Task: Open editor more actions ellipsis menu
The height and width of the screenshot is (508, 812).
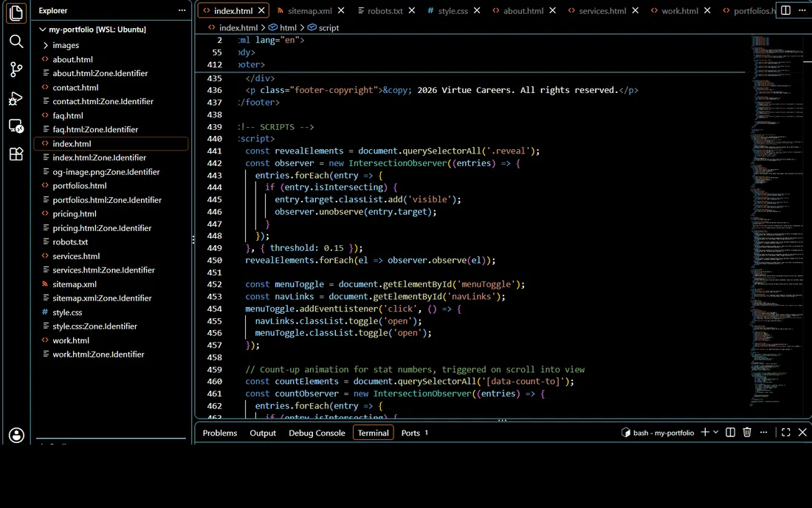Action: point(802,10)
